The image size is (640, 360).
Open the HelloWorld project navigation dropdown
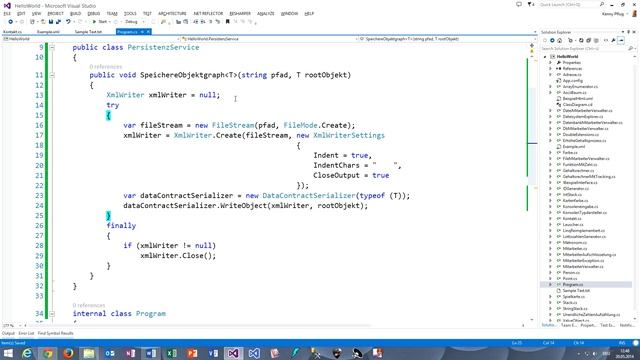point(91,39)
